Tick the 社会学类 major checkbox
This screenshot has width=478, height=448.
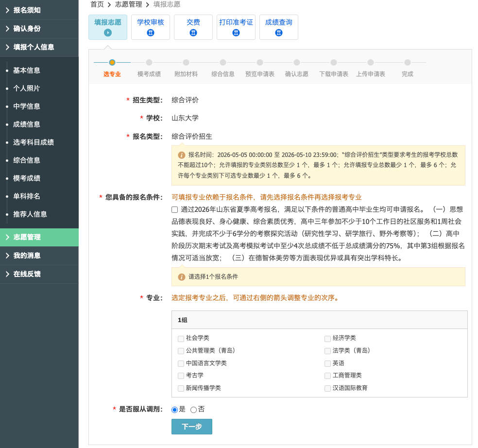(x=181, y=339)
